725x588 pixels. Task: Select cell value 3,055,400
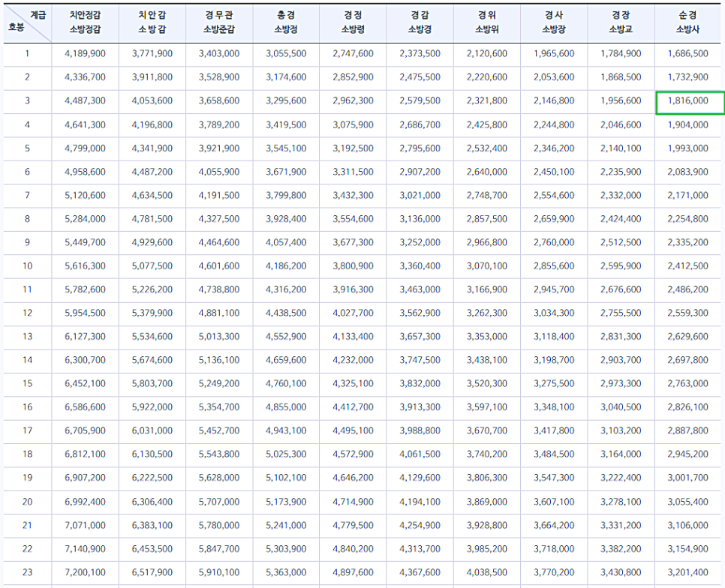point(688,502)
